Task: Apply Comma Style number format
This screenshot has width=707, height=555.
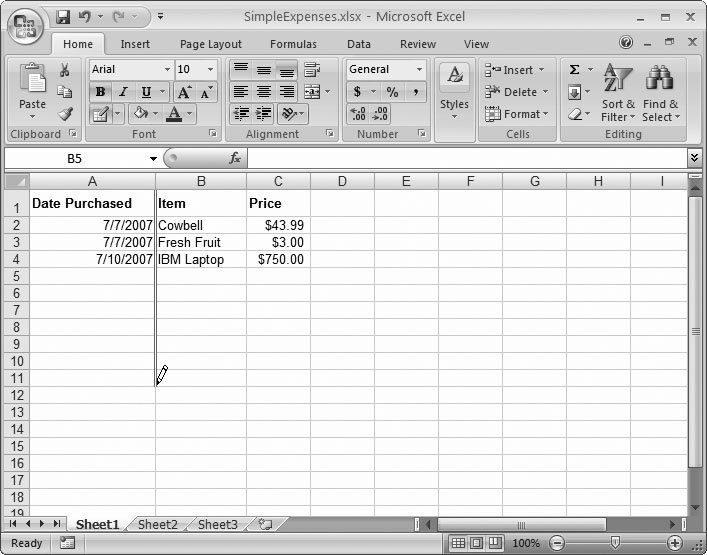Action: 415,92
